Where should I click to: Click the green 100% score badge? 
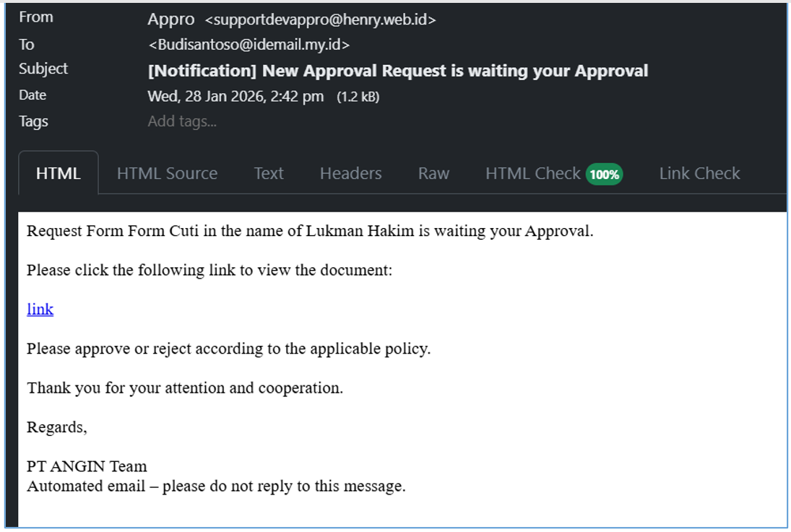604,175
